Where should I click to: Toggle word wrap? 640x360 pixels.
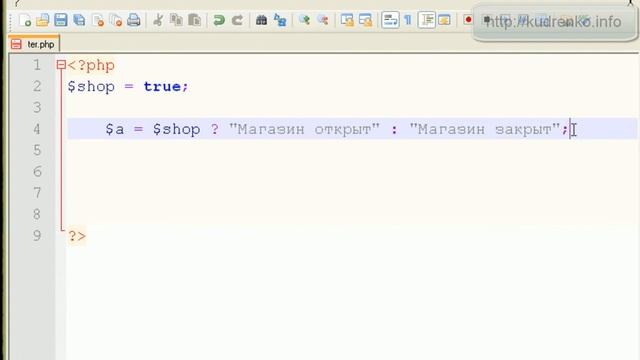390,20
